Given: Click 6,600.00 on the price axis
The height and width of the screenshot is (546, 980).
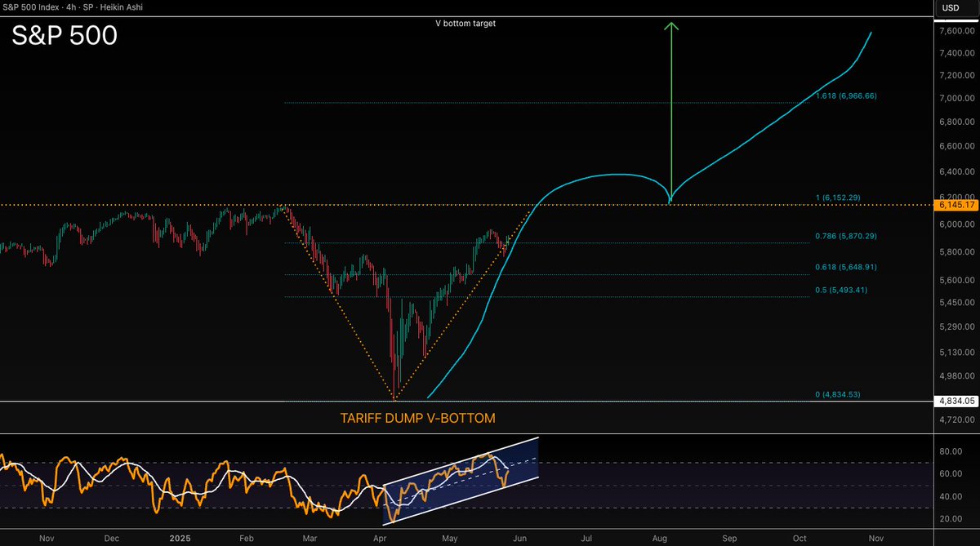Looking at the screenshot, I should (957, 146).
